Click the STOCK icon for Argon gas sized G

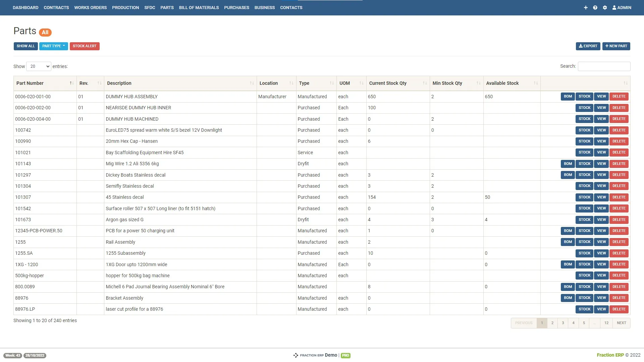[584, 220]
